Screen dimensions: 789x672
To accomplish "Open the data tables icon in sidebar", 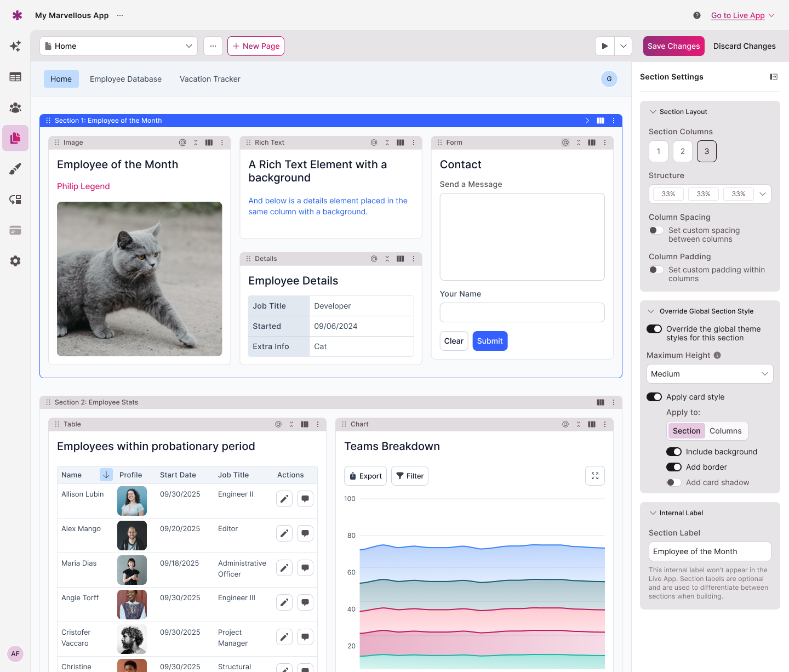I will click(x=15, y=77).
